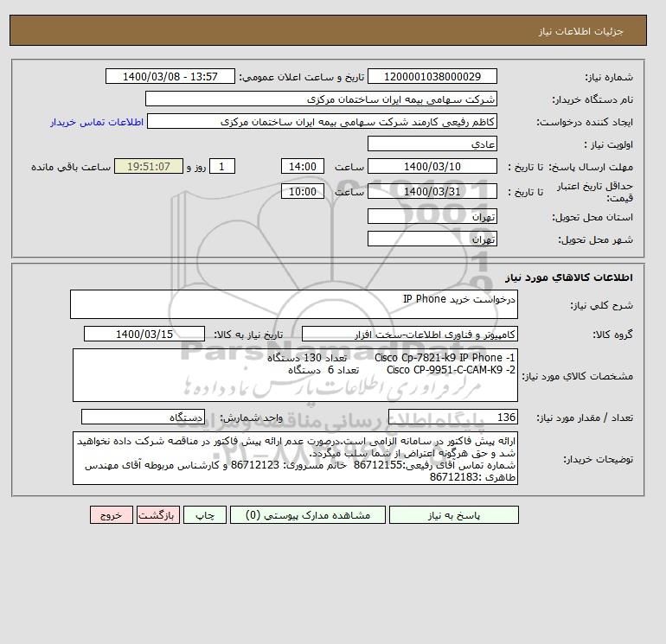Open اطلاعات تماس خریدار link
This screenshot has width=666, height=644.
97,122
